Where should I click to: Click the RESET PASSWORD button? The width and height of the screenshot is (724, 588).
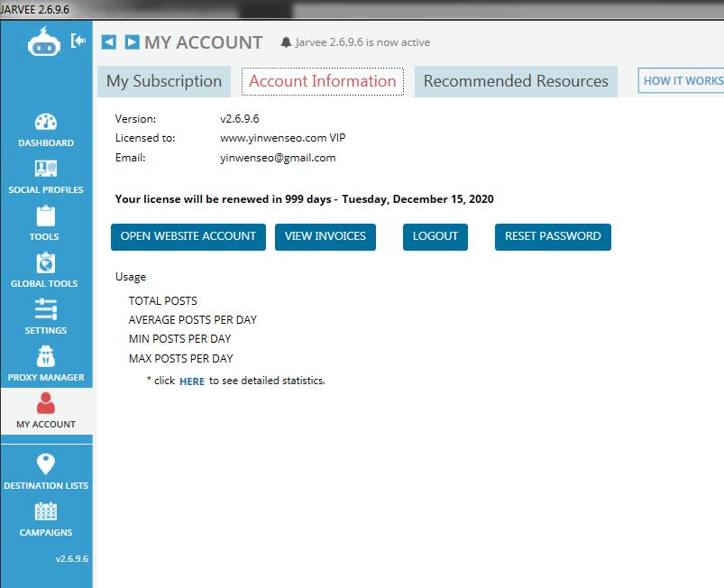pos(553,237)
